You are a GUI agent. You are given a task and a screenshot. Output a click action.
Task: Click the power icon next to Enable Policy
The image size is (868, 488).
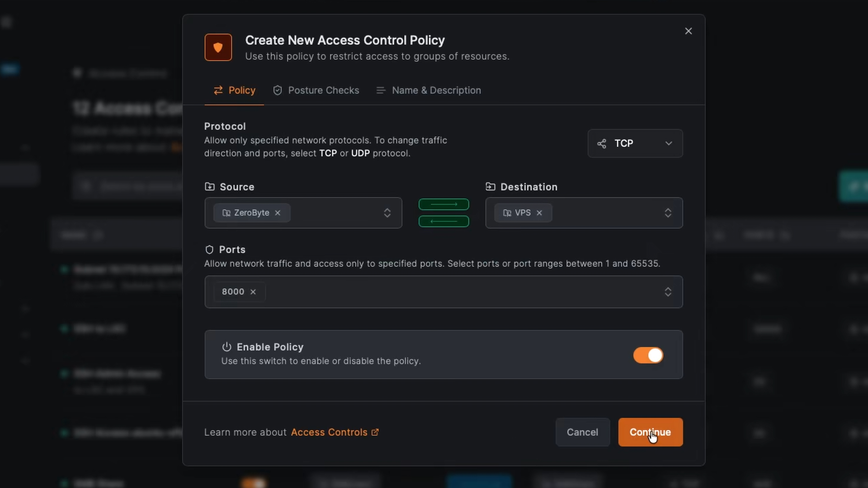[226, 347]
